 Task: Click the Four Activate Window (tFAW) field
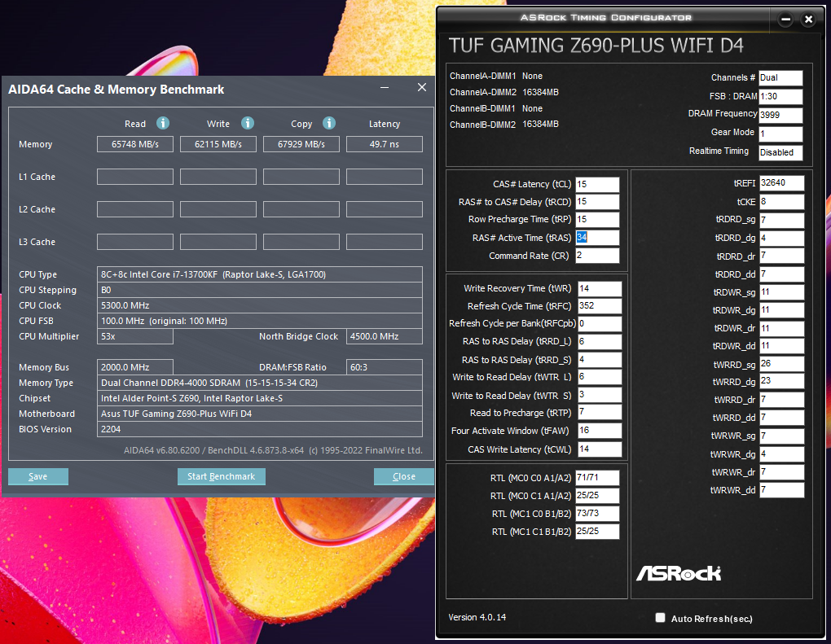(x=600, y=431)
